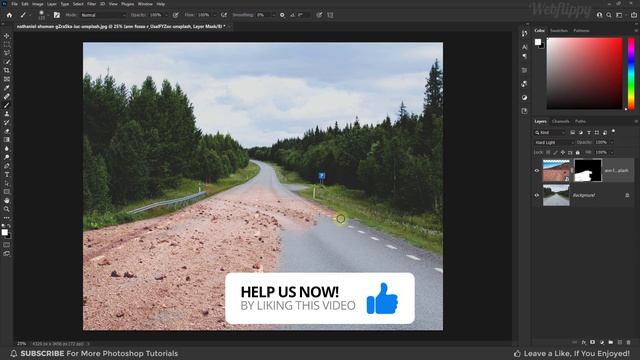Open the File menu
The height and width of the screenshot is (360, 640).
[x=14, y=4]
